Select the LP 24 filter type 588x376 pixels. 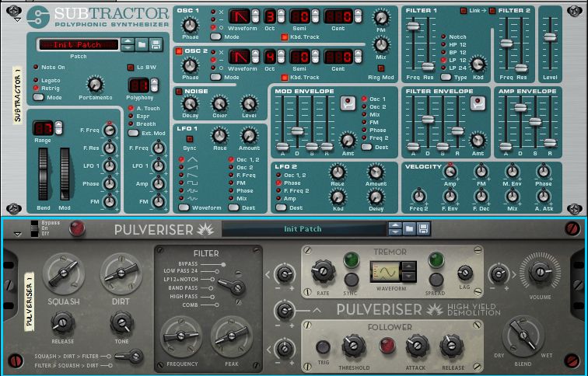tap(443, 68)
